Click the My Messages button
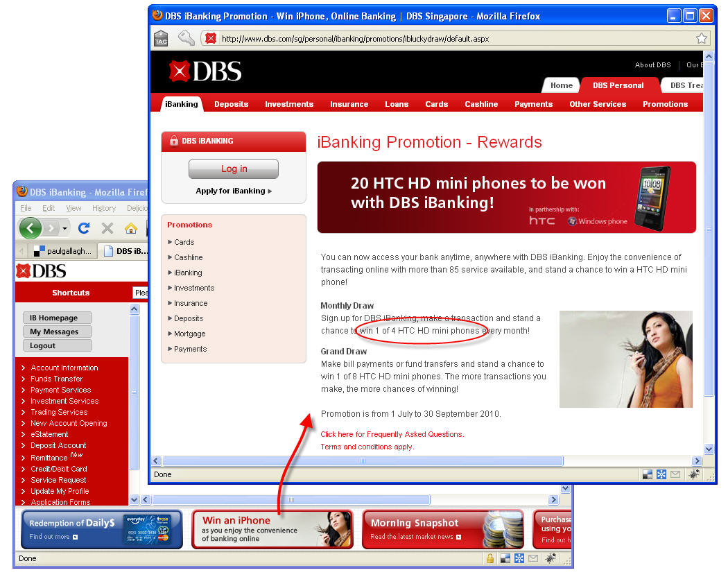The height and width of the screenshot is (577, 728). [58, 331]
